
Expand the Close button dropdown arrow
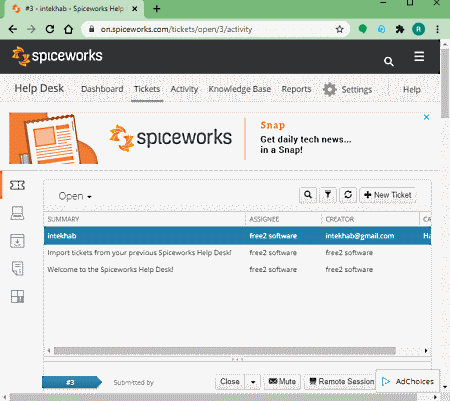(253, 382)
